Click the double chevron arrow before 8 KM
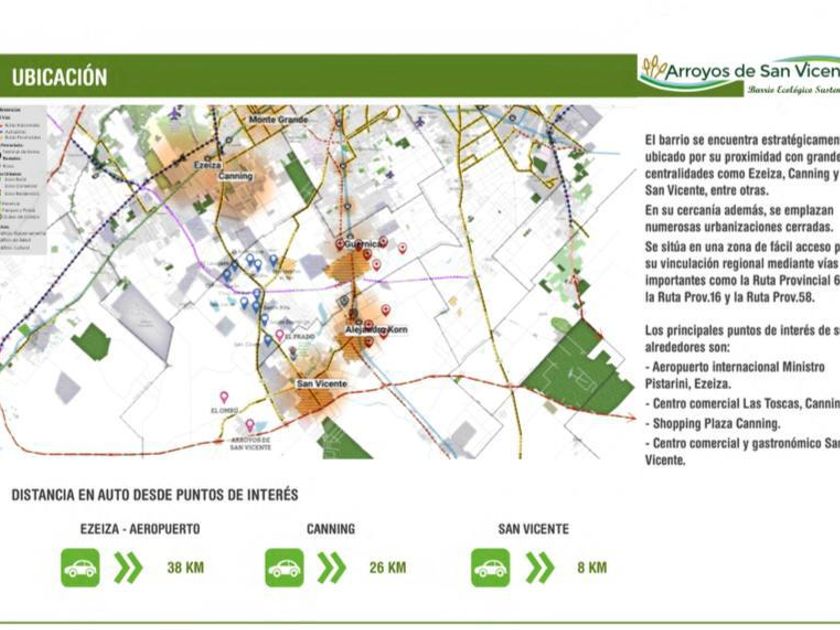The width and height of the screenshot is (840, 630). coord(539,568)
